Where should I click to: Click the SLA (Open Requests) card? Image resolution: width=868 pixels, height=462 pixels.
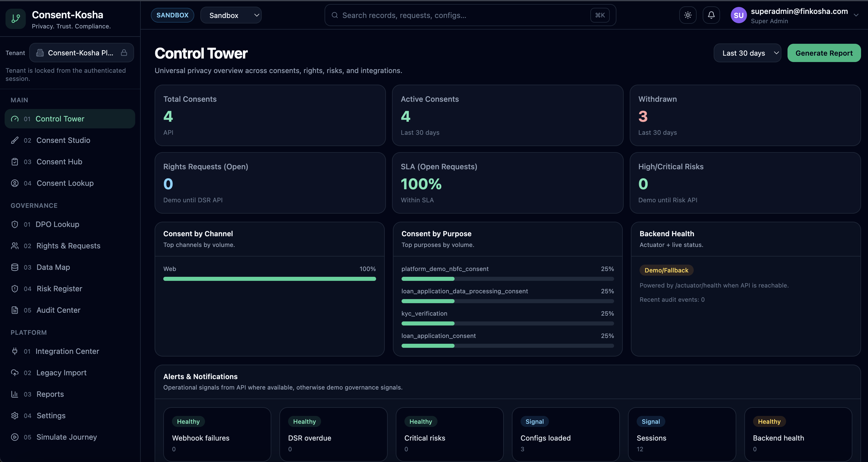click(x=508, y=183)
